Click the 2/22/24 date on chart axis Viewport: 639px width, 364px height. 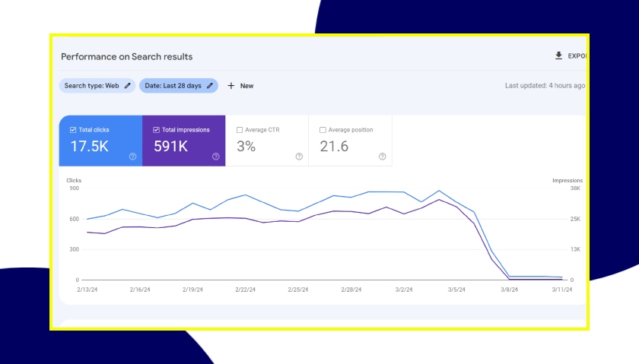pyautogui.click(x=245, y=290)
